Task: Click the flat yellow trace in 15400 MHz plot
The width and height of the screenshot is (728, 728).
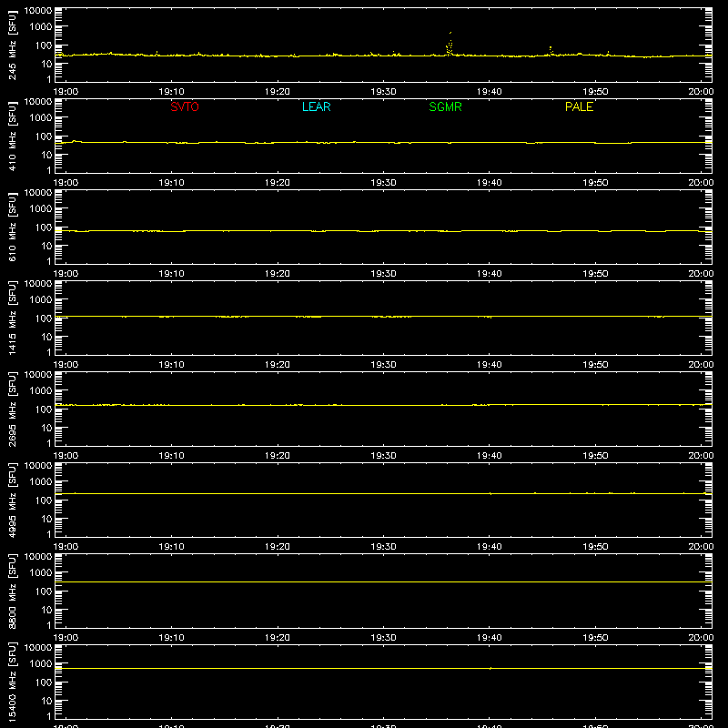Action: (x=383, y=668)
